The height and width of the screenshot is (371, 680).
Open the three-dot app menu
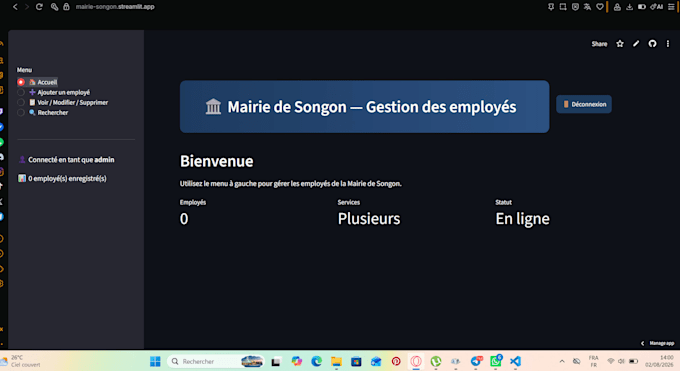click(668, 43)
